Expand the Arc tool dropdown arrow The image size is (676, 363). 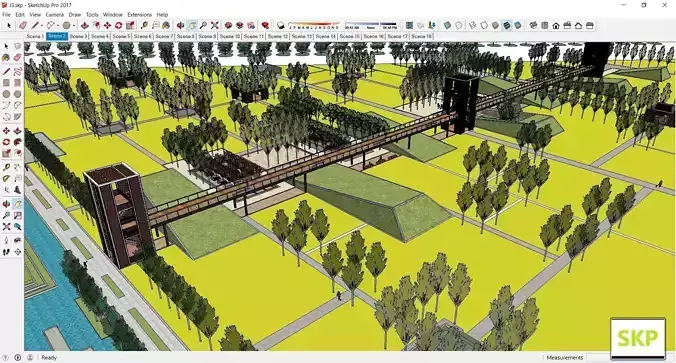coord(58,25)
